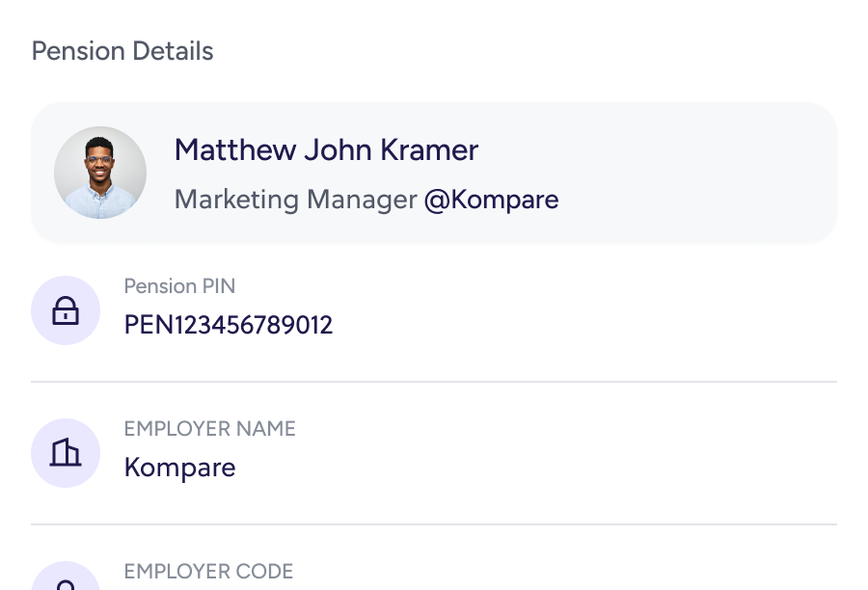Viewport: 868px width, 590px height.
Task: Click the partially visible Employer Code icon
Action: pyautogui.click(x=66, y=580)
